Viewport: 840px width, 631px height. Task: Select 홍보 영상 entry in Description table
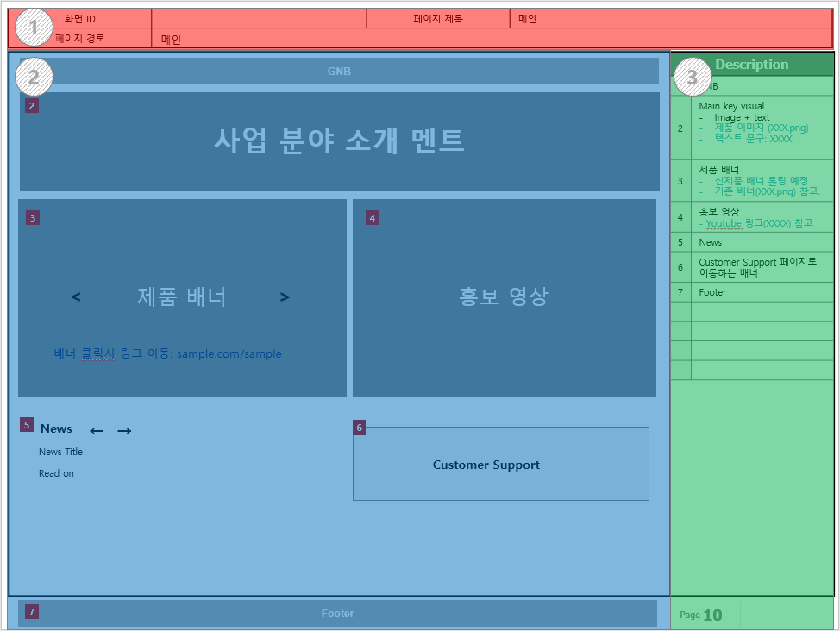click(x=752, y=217)
